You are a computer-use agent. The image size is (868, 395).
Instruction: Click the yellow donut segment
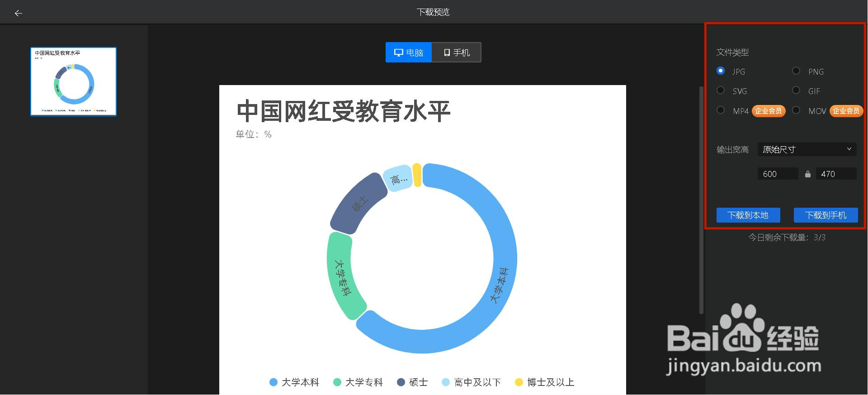417,175
